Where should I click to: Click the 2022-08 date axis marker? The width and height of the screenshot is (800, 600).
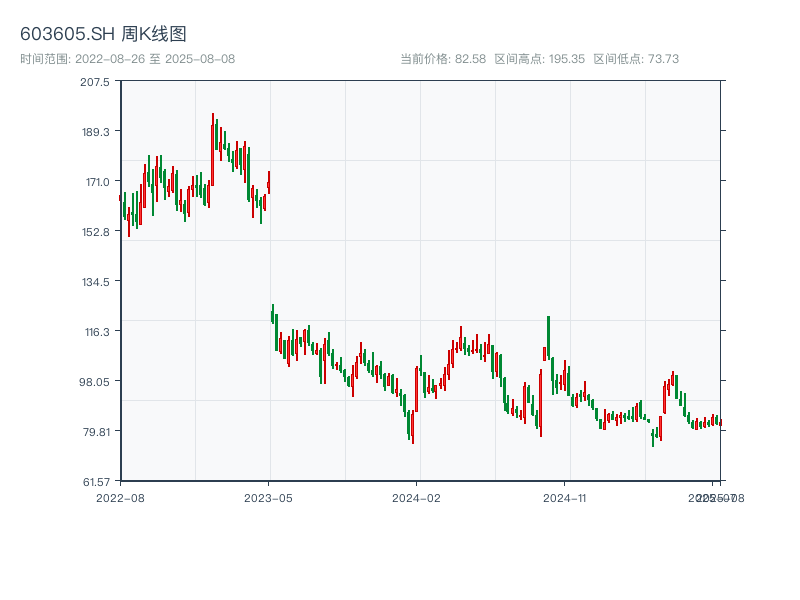(120, 497)
